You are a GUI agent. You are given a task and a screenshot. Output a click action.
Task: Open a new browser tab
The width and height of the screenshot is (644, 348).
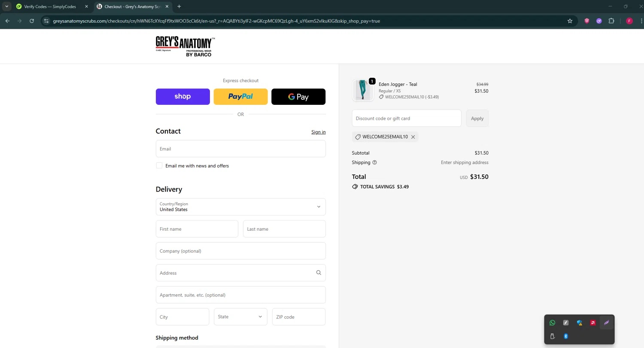(179, 6)
